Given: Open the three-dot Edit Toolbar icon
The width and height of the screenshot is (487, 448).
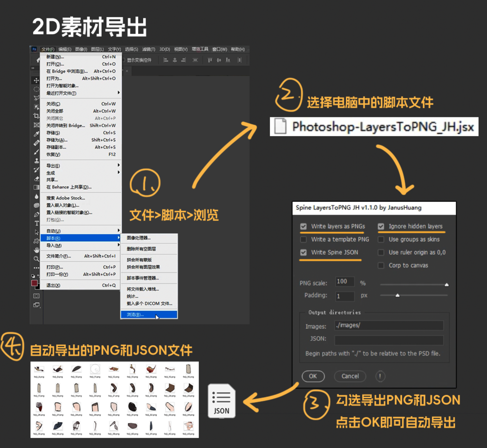Looking at the screenshot, I should coord(36,268).
